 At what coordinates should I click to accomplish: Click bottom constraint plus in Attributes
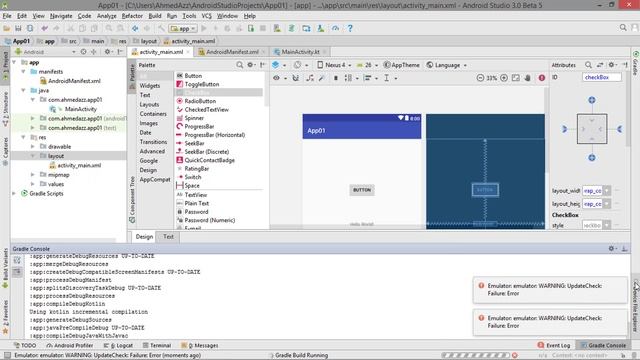[x=592, y=158]
